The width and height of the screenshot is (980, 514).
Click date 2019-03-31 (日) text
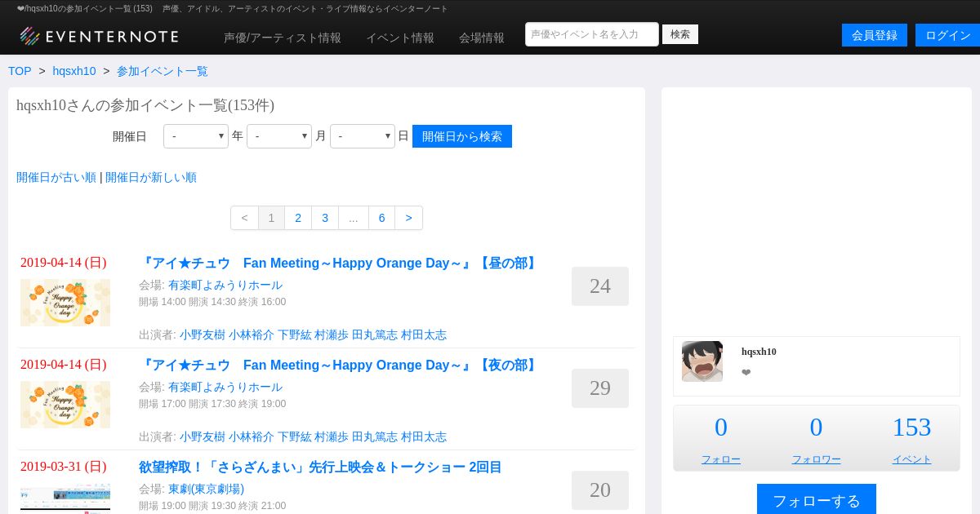pyautogui.click(x=64, y=467)
